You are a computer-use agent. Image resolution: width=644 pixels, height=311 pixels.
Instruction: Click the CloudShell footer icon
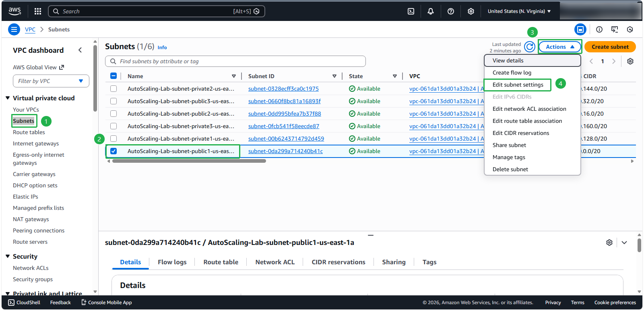pos(11,303)
